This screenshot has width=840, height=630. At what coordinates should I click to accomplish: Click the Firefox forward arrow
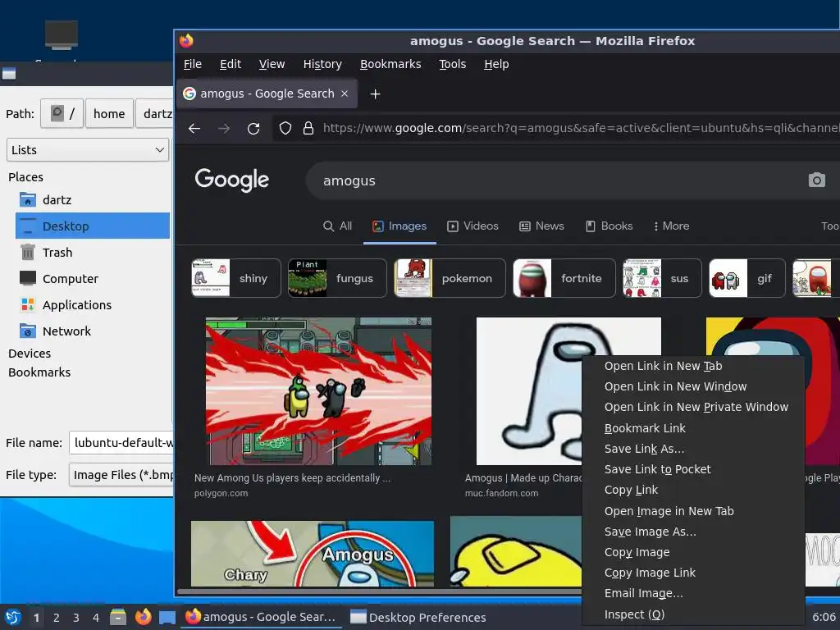point(224,128)
